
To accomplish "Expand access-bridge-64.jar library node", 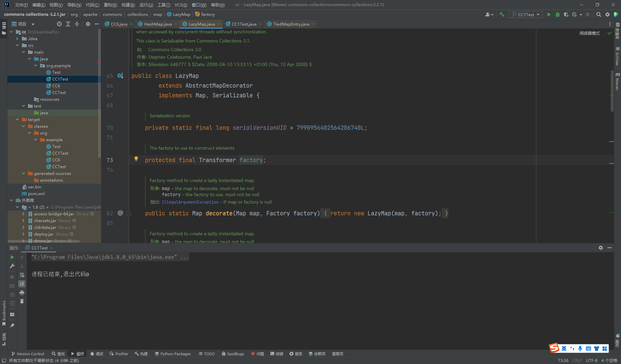I will [24, 214].
